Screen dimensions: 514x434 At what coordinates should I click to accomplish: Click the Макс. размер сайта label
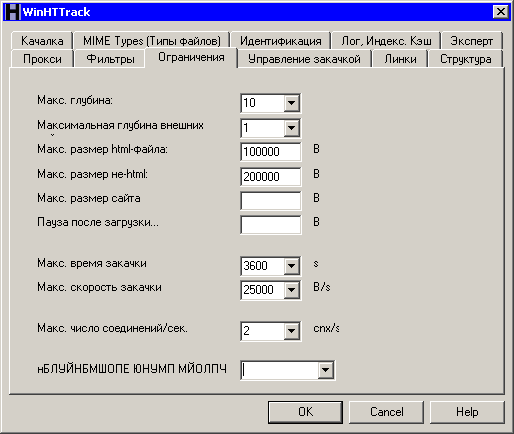(89, 198)
